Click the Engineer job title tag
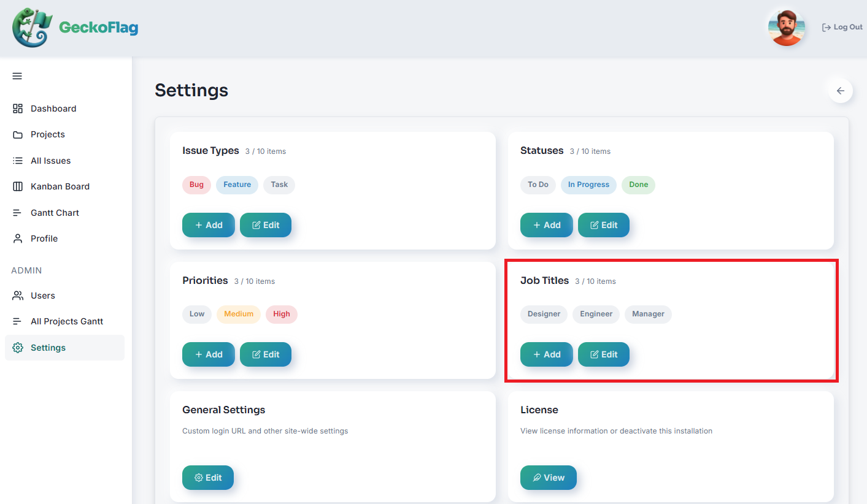 pyautogui.click(x=596, y=314)
